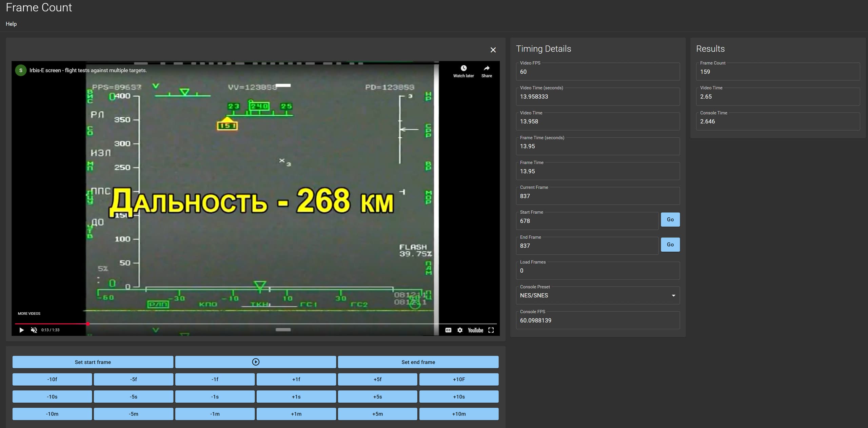Close the video panel with X
The width and height of the screenshot is (868, 428).
tap(493, 50)
